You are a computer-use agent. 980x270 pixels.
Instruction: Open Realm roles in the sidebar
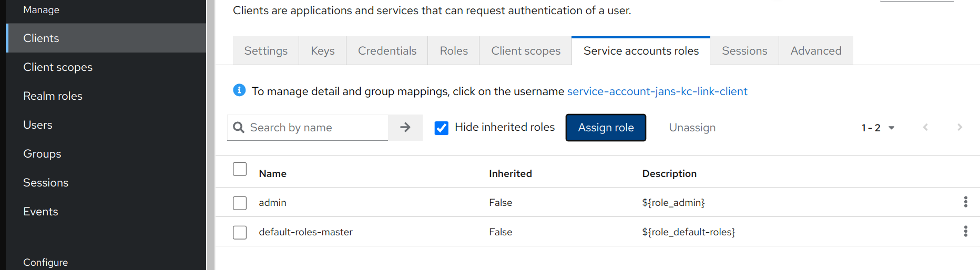[53, 96]
